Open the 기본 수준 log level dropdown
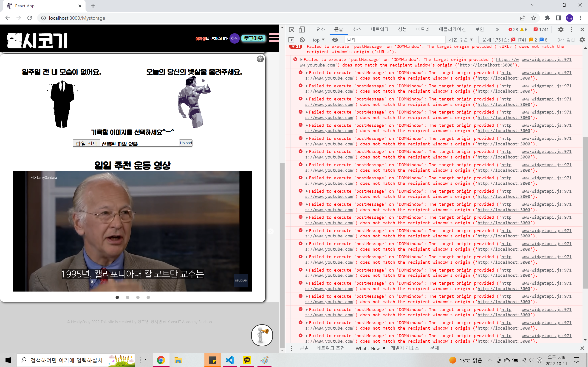 [x=461, y=40]
